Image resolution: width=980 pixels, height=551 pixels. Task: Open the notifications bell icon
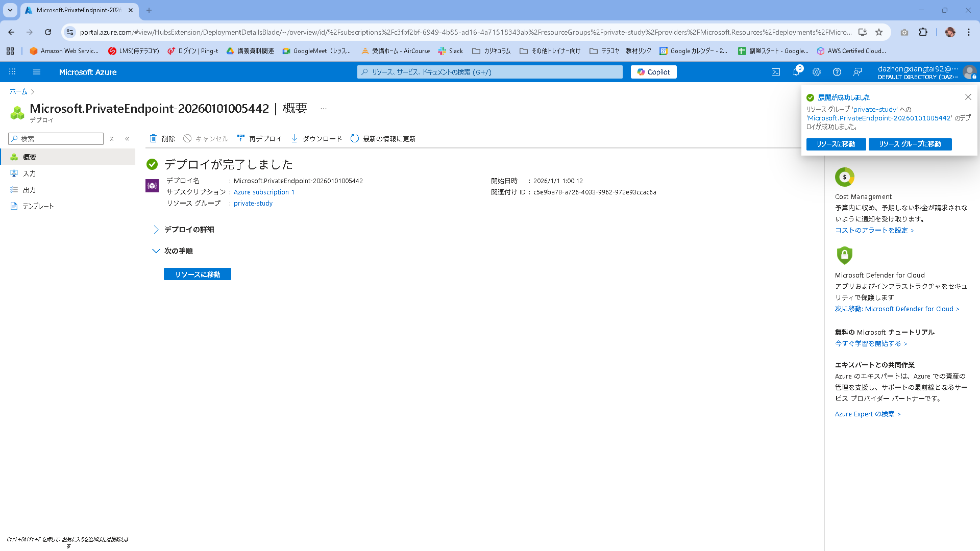pyautogui.click(x=796, y=72)
